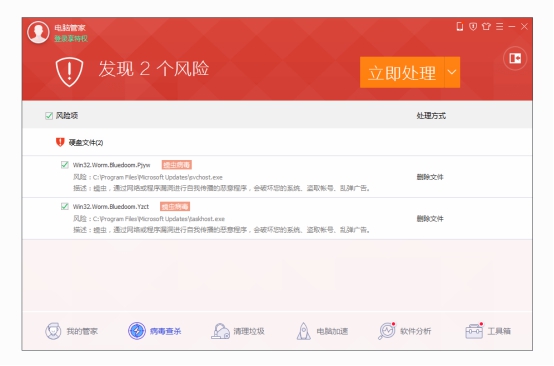Click the orange 立即处理 button

click(402, 72)
